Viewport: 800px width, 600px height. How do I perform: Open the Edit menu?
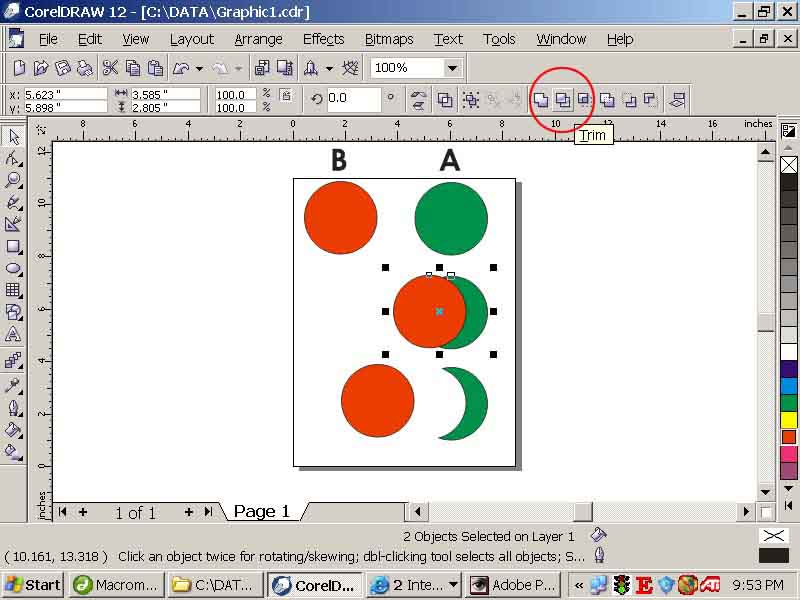click(x=90, y=39)
